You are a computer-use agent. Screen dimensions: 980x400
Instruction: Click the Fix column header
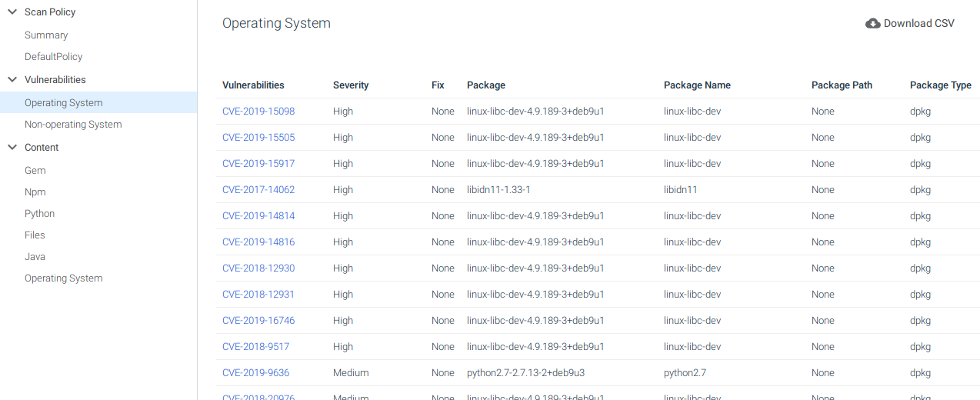(x=438, y=85)
